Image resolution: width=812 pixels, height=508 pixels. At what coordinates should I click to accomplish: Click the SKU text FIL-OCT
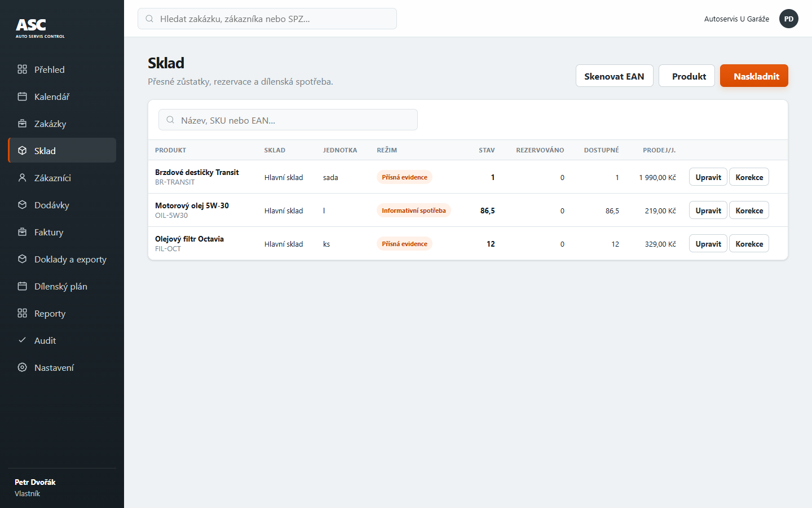click(168, 249)
